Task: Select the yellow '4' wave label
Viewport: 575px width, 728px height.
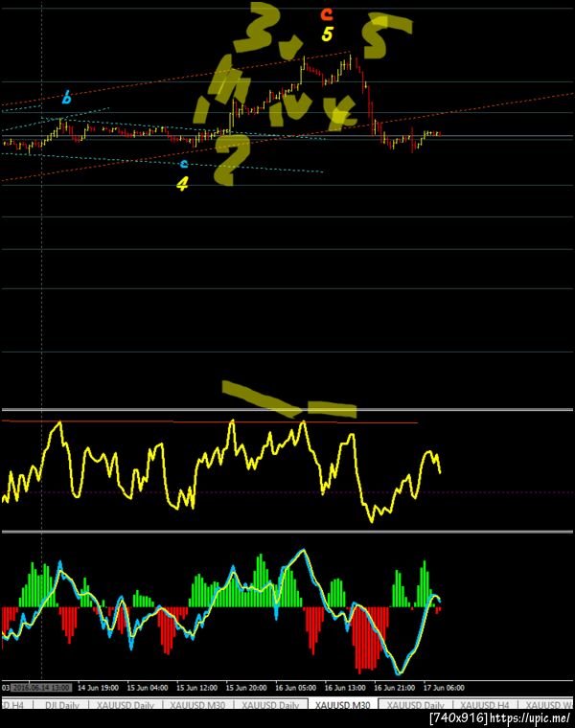Action: point(182,184)
